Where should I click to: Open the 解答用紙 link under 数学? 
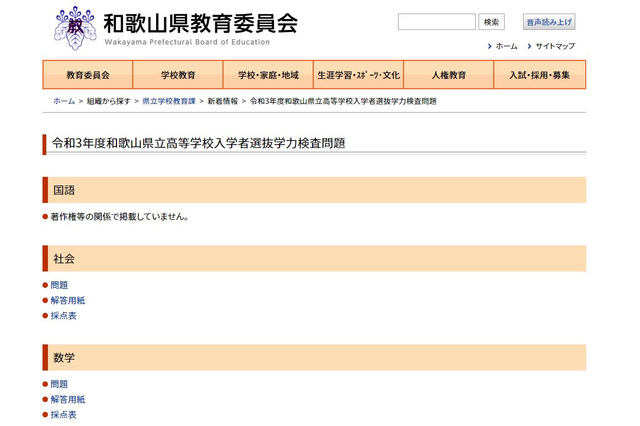click(68, 399)
